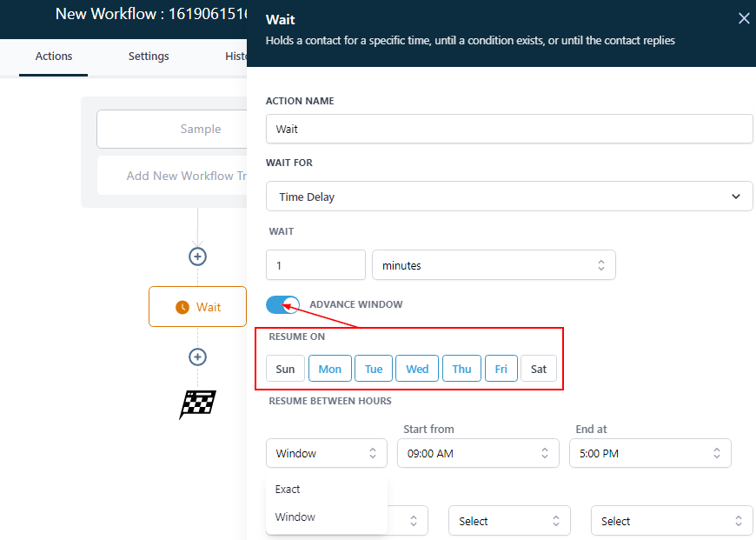Image resolution: width=756 pixels, height=540 pixels.
Task: Open the rightmost Select dropdown
Action: click(672, 521)
